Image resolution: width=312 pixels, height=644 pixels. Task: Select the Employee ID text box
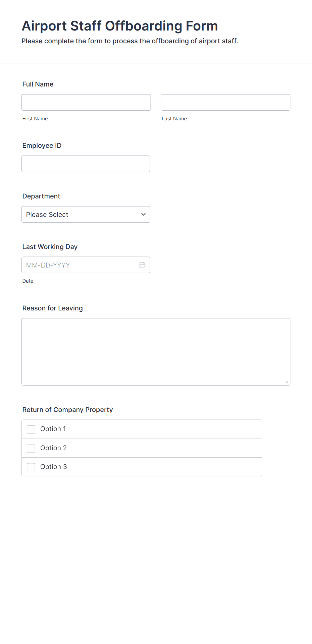tap(86, 164)
